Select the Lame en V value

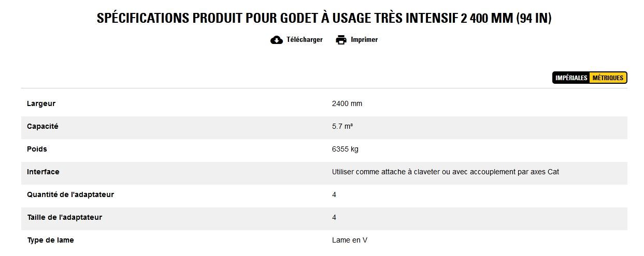[350, 240]
